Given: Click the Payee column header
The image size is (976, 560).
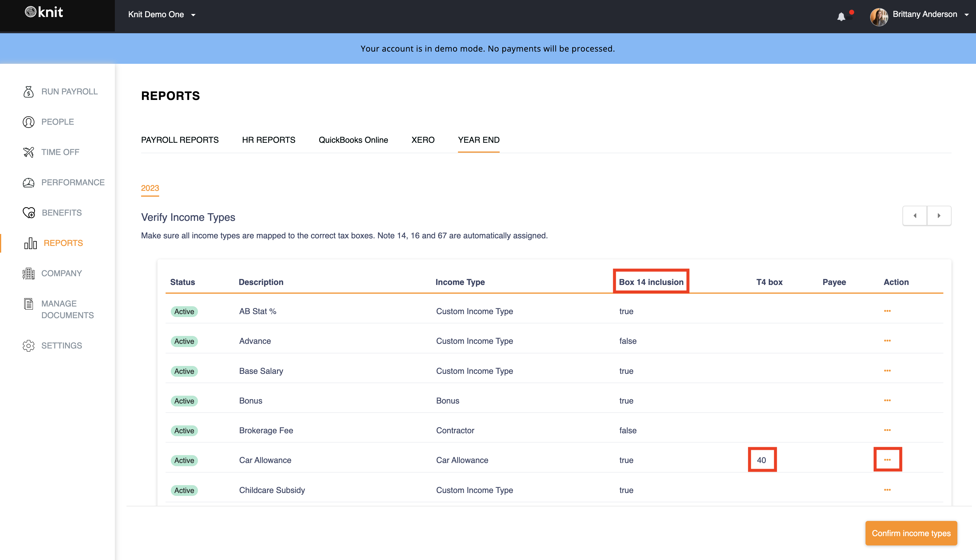Looking at the screenshot, I should coord(834,282).
